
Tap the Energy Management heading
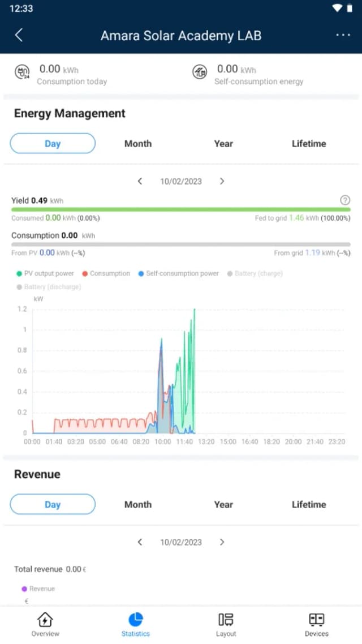pos(70,113)
